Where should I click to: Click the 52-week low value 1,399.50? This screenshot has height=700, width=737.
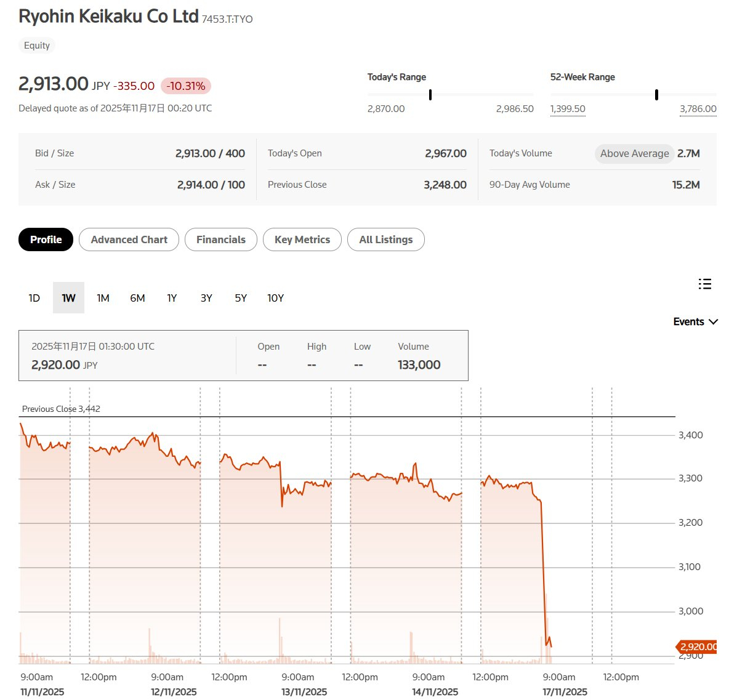point(568,109)
